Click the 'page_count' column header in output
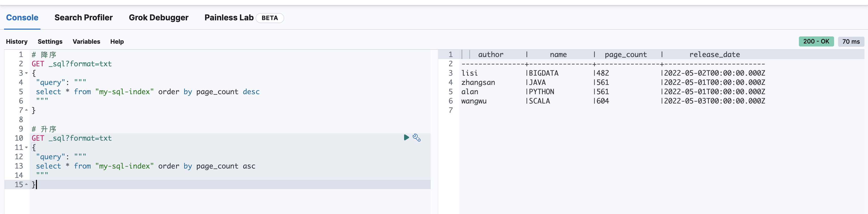This screenshot has width=868, height=214. [x=626, y=55]
